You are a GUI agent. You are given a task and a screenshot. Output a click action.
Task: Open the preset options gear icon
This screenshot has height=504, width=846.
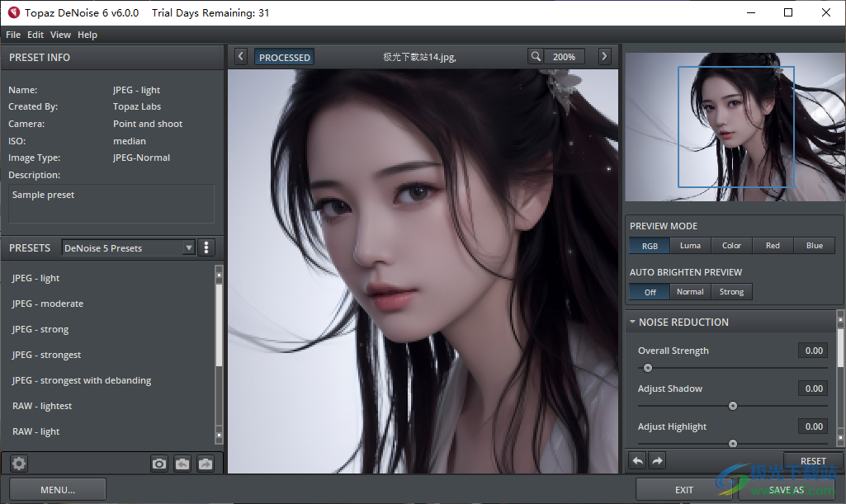tap(18, 463)
